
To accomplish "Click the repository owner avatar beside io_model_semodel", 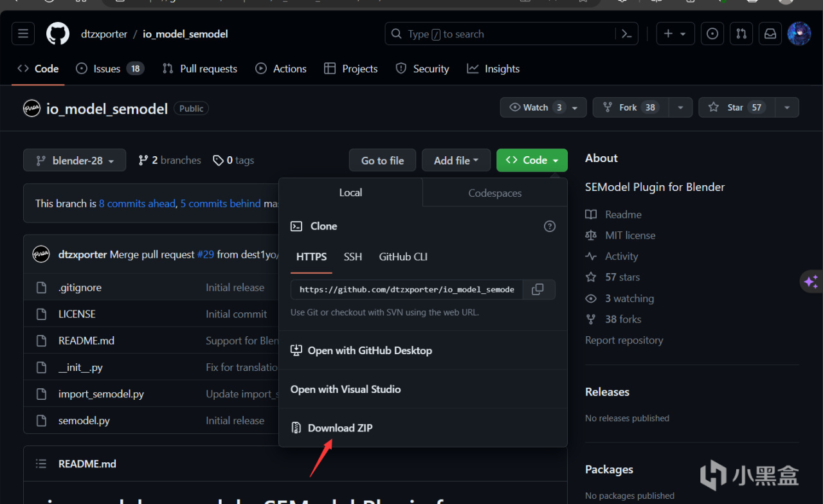I will click(x=32, y=109).
